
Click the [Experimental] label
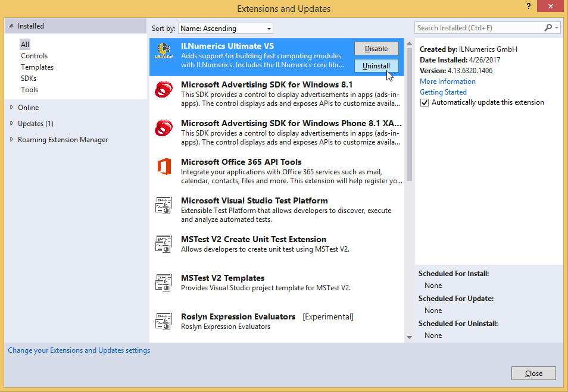tap(328, 316)
